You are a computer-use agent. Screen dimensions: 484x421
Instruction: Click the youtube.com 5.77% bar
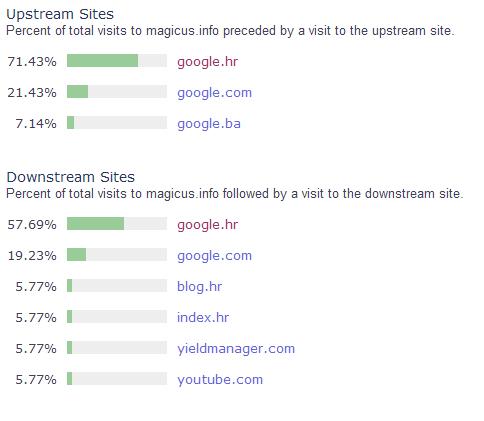click(x=117, y=379)
